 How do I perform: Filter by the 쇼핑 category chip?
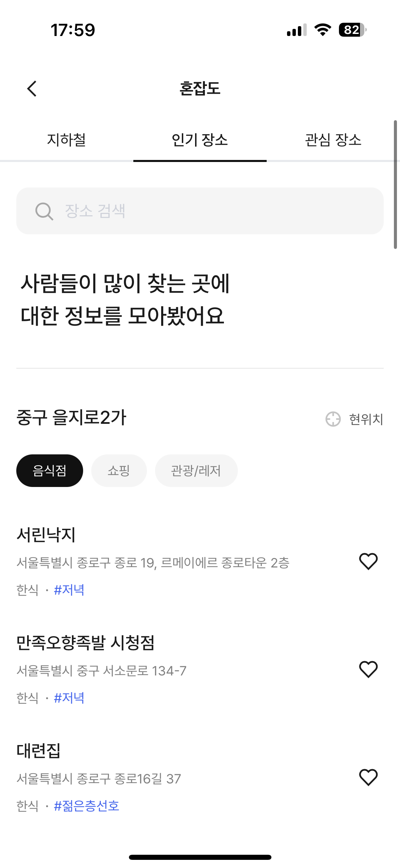(119, 471)
